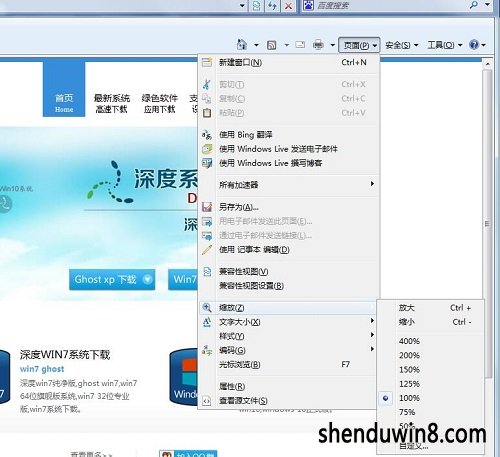The height and width of the screenshot is (457, 500).
Task: Click the blue help question mark icon
Action: 474,44
